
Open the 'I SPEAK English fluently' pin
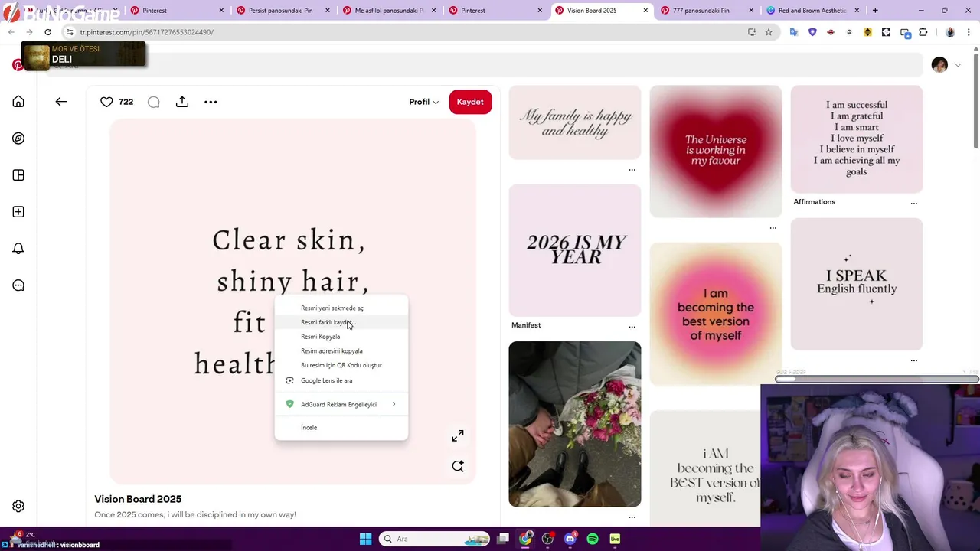coord(857,284)
